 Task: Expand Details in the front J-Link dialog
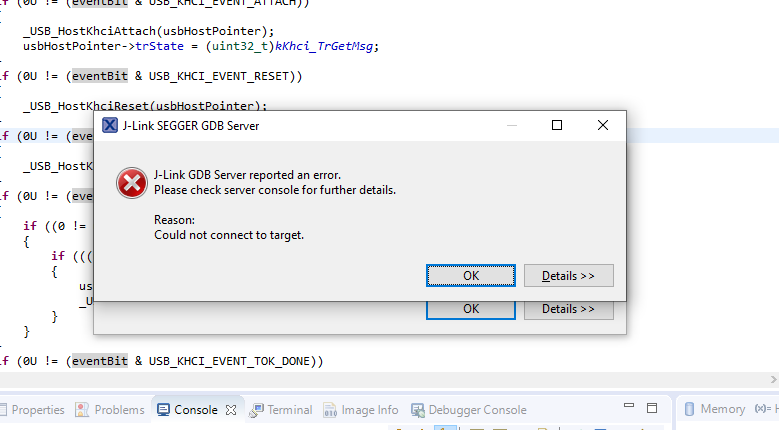point(568,276)
